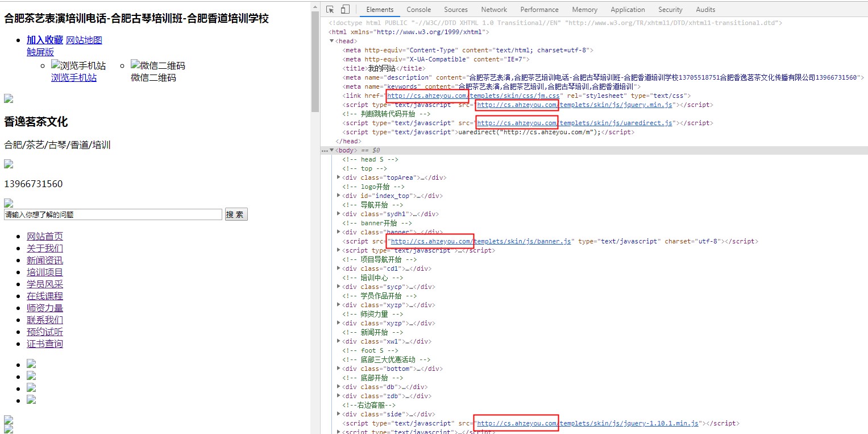Open the uaredirect.js script link

[x=575, y=123]
